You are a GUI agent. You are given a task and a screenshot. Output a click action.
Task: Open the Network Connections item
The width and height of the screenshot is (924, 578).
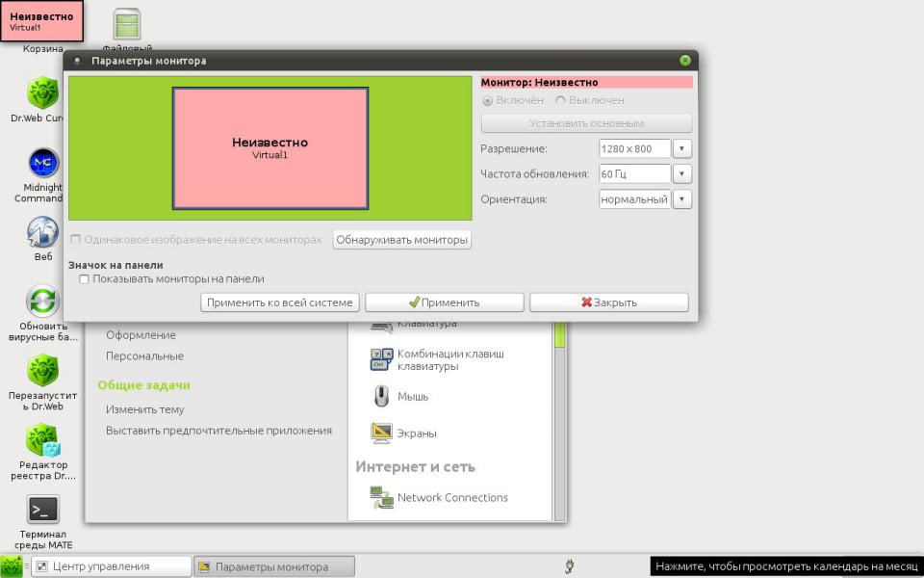(451, 497)
